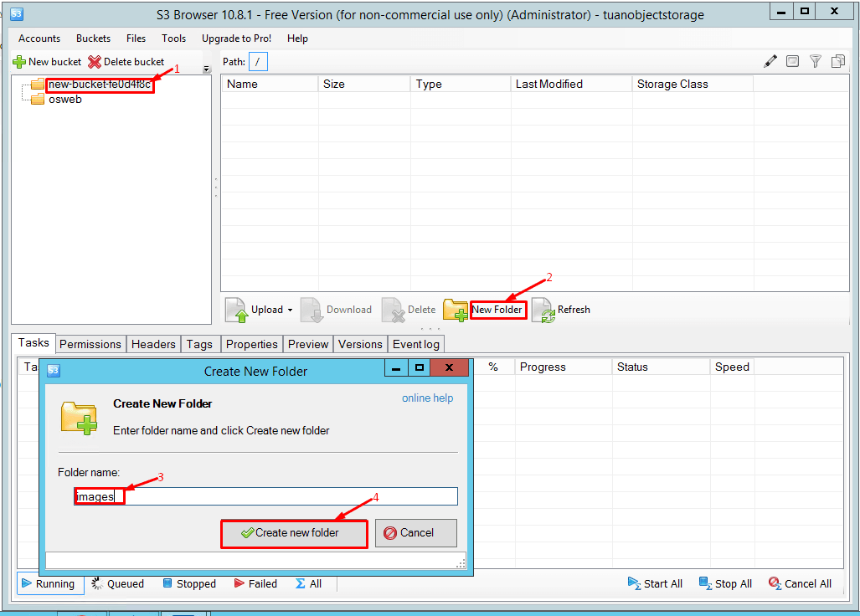Click the Status column header
Viewport: 860px width, 616px height.
point(661,367)
